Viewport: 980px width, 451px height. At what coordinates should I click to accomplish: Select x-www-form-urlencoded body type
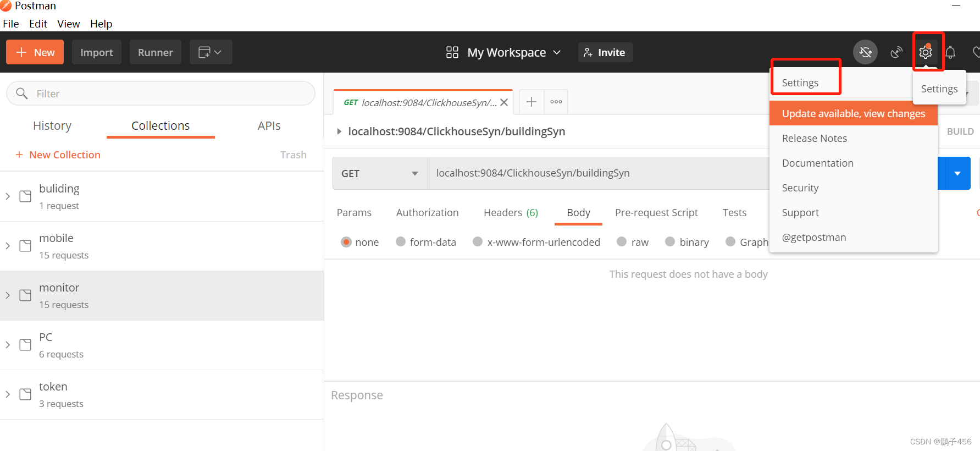478,241
